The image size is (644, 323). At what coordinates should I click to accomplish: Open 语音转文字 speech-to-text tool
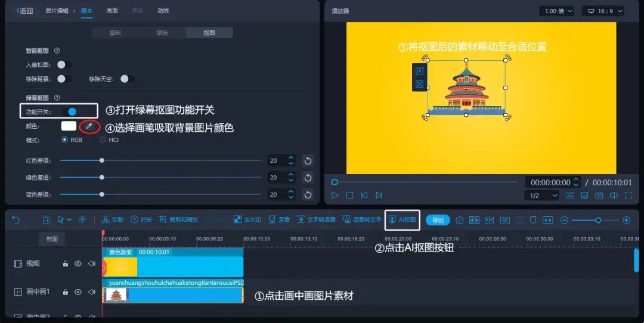point(362,219)
